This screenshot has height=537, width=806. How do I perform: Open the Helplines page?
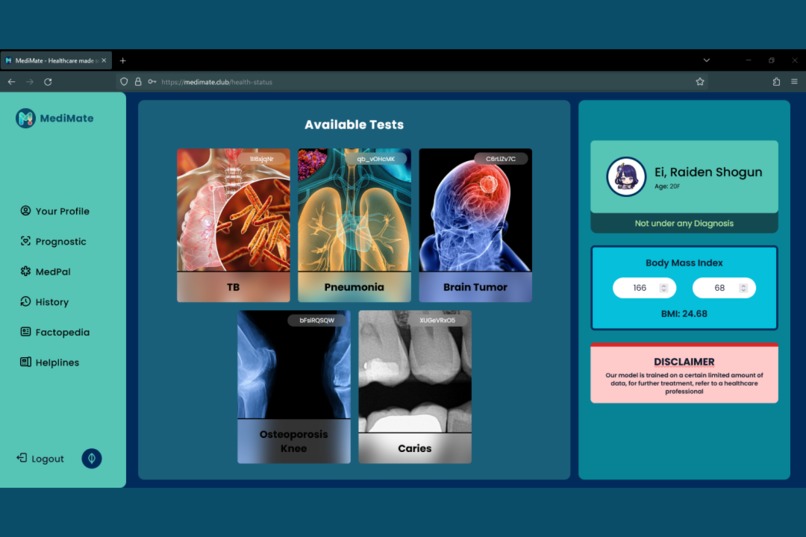coord(49,363)
